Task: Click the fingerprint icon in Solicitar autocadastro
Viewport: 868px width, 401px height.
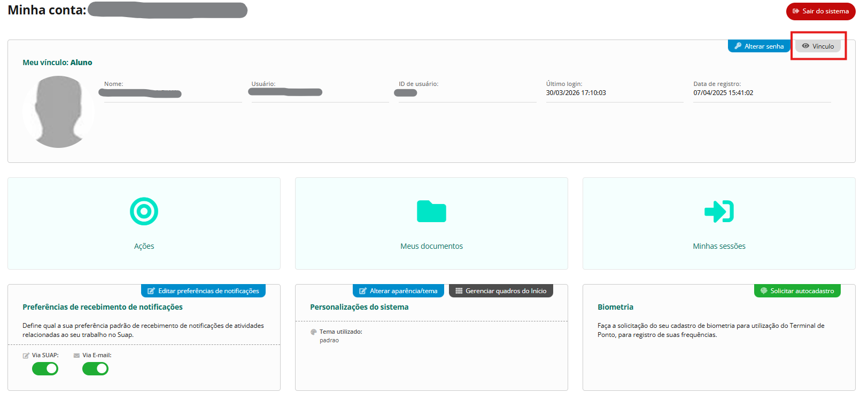Action: (764, 291)
